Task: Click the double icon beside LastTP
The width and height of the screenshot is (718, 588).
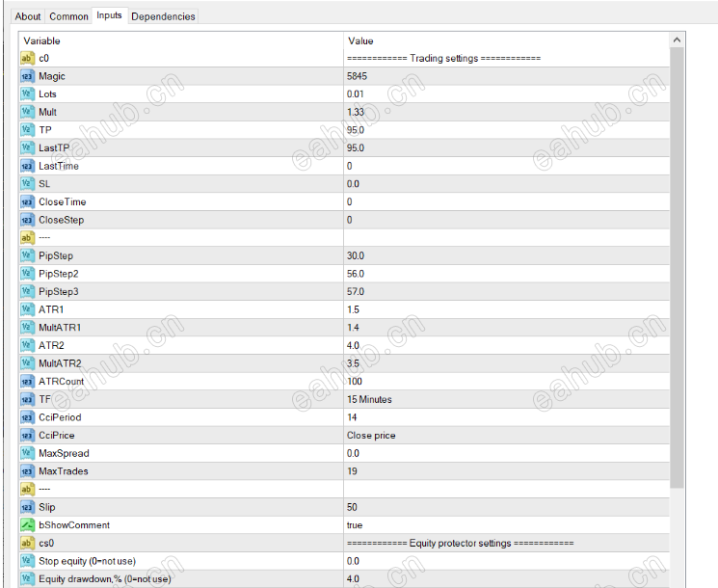Action: pos(27,147)
